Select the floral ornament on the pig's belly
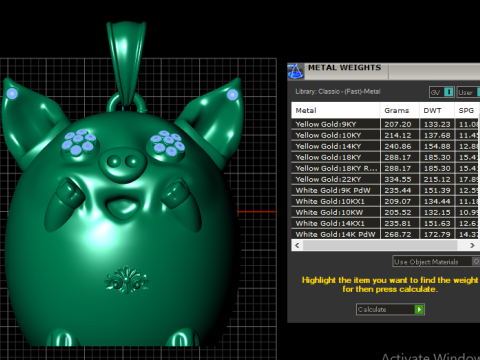The height and width of the screenshot is (360, 480). (x=127, y=280)
